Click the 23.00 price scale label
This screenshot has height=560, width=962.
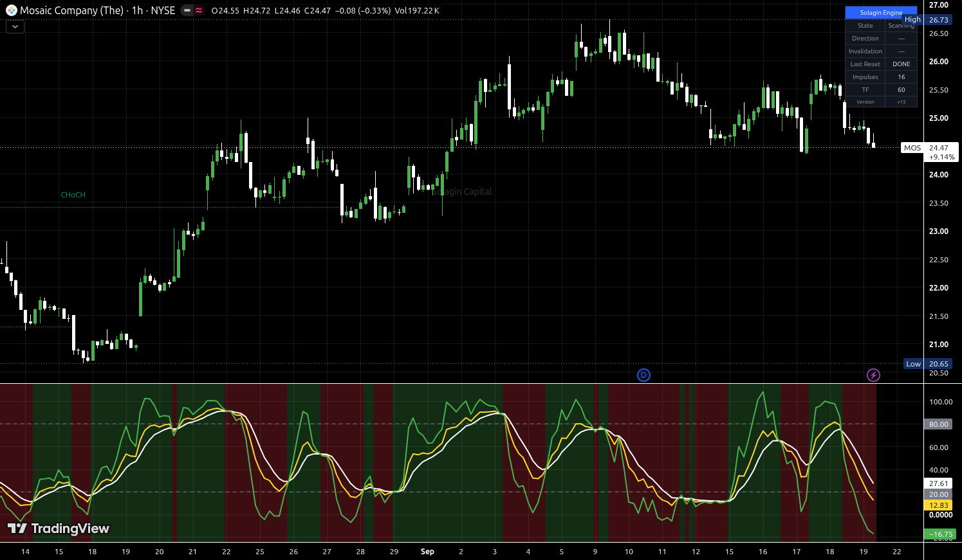[x=939, y=231]
